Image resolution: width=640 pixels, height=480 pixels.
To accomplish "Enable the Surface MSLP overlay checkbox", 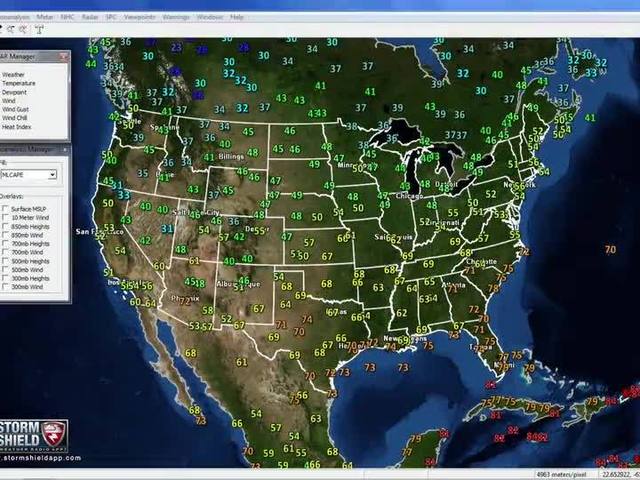I will click(x=6, y=209).
